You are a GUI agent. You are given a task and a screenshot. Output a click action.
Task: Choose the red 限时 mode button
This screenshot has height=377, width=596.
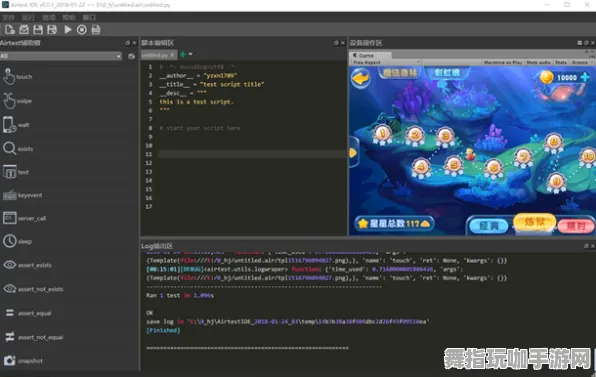point(576,226)
